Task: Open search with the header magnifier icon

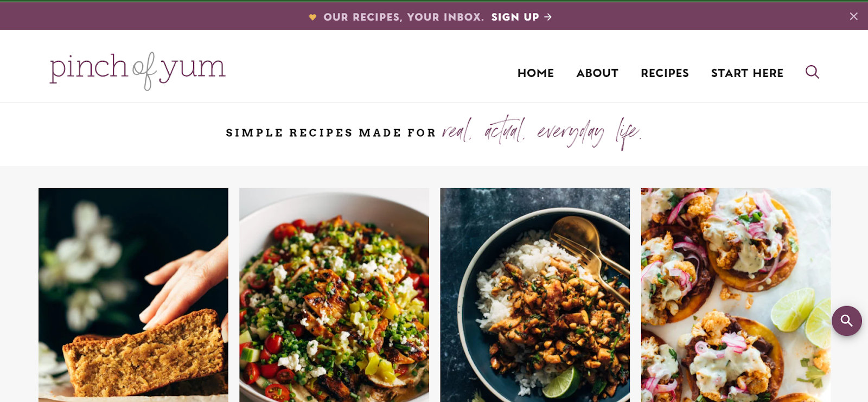Action: [x=812, y=72]
